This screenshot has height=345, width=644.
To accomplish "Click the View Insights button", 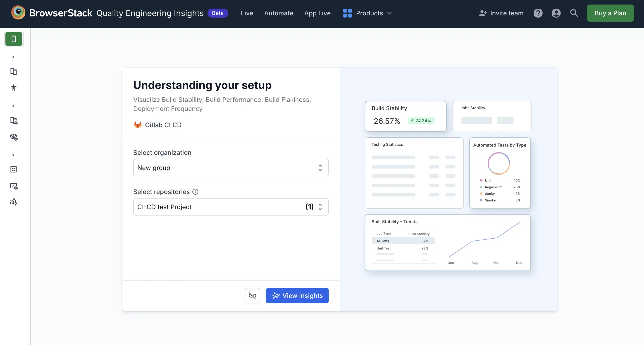I will (297, 296).
